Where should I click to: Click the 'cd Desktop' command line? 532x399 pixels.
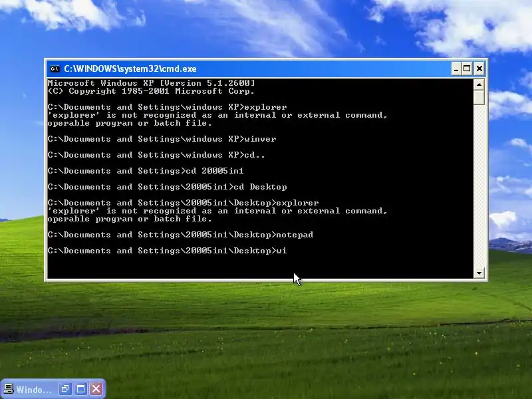(x=168, y=187)
